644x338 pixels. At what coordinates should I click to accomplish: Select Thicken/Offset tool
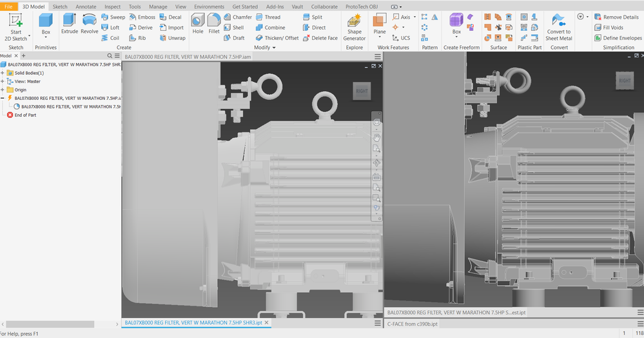(x=277, y=38)
